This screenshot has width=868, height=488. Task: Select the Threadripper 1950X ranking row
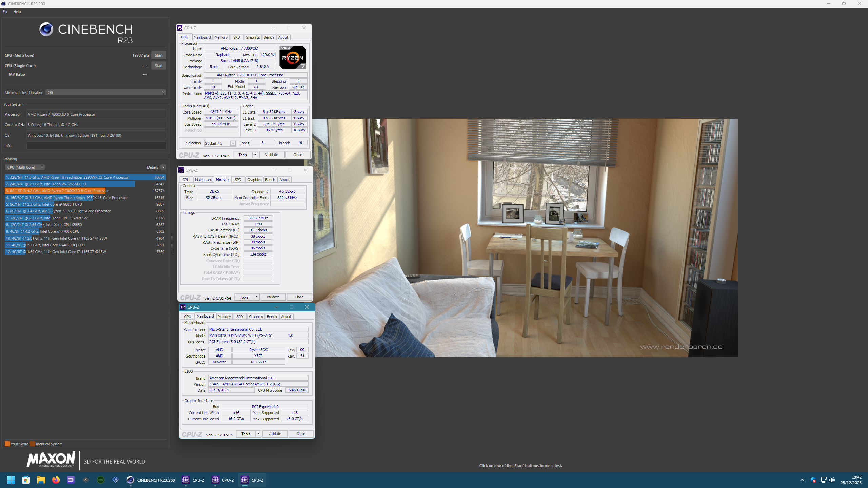pos(85,198)
